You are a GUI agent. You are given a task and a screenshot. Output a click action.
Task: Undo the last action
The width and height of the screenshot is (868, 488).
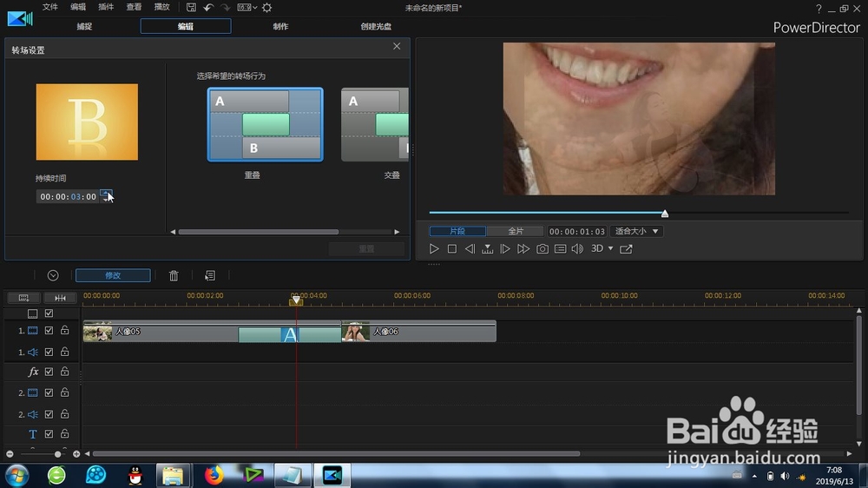click(x=208, y=7)
